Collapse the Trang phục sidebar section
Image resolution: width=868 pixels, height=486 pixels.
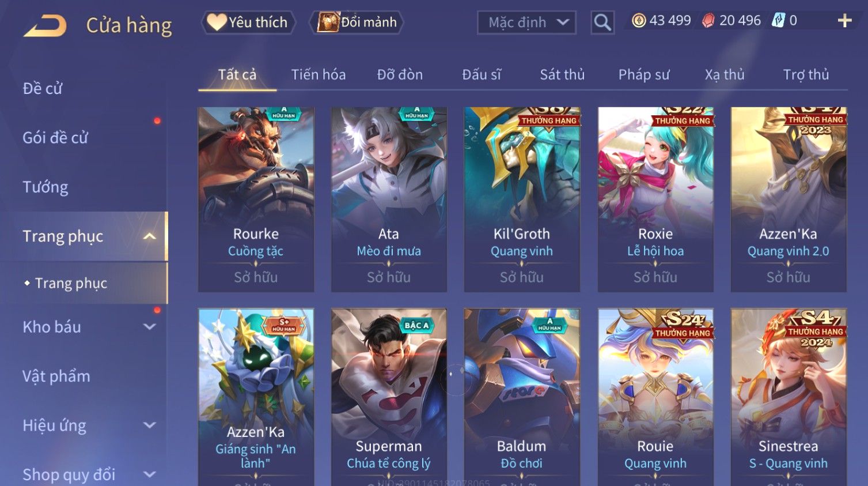click(x=149, y=236)
